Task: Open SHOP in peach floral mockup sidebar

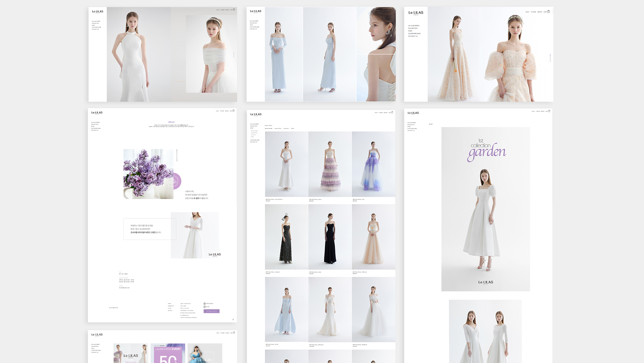Action: pyautogui.click(x=410, y=31)
